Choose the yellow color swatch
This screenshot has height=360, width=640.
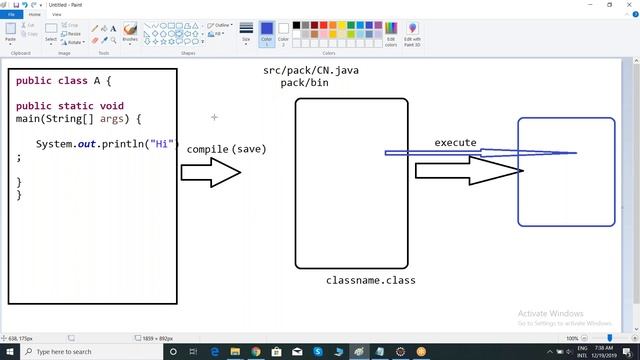tap(342, 25)
